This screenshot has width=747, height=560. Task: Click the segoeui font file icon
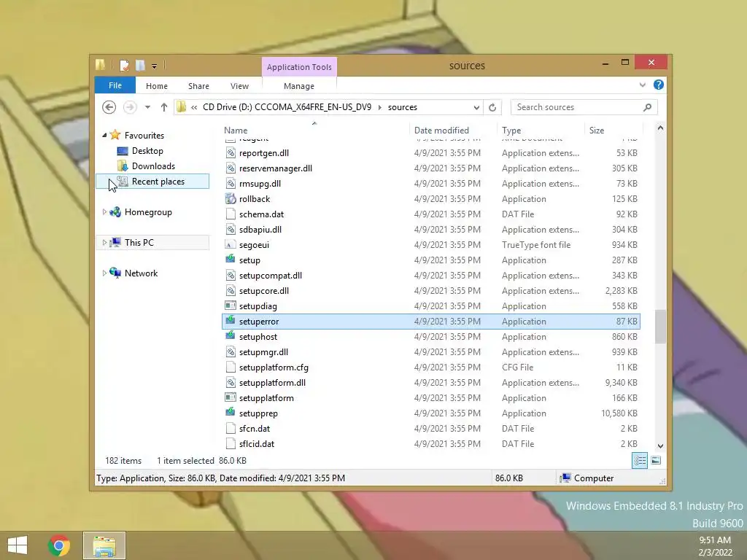pos(231,244)
